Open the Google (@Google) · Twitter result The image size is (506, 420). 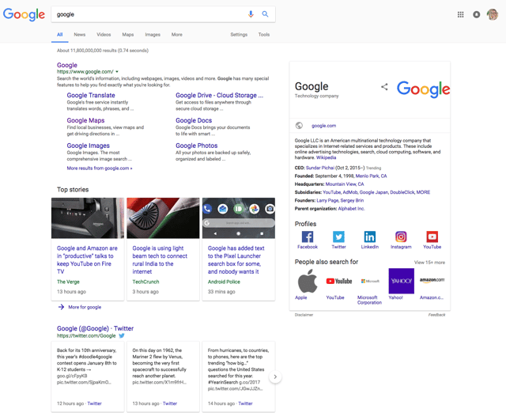(95, 328)
